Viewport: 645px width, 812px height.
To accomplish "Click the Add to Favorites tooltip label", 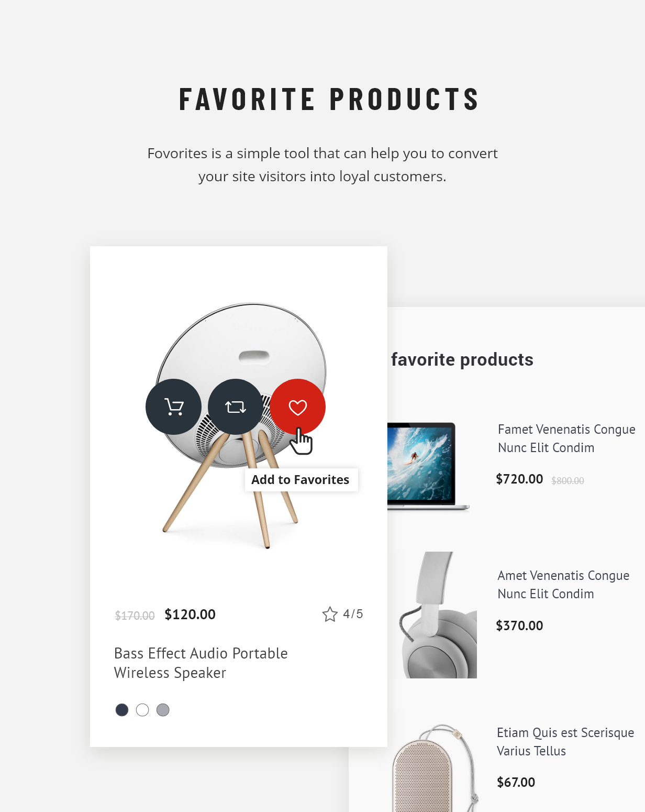I will pos(301,480).
